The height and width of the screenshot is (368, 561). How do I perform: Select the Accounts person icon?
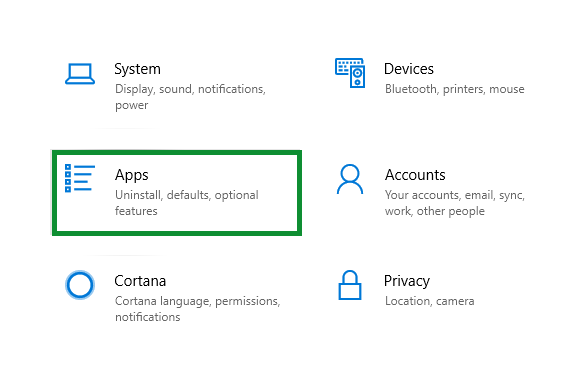350,179
